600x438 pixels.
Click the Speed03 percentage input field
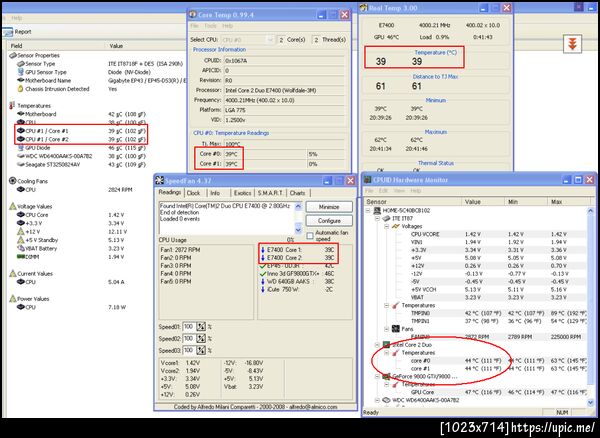(x=189, y=351)
